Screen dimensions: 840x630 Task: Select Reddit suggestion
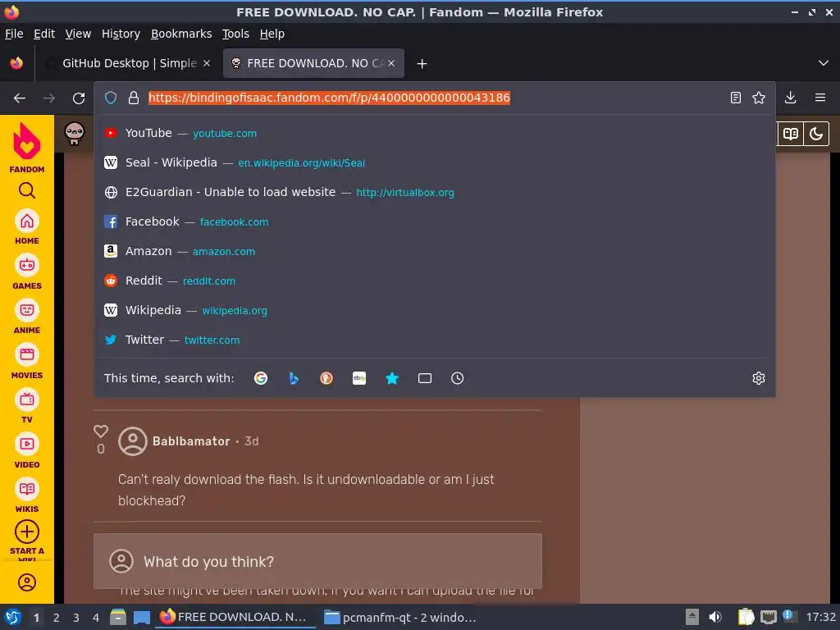[x=435, y=281]
